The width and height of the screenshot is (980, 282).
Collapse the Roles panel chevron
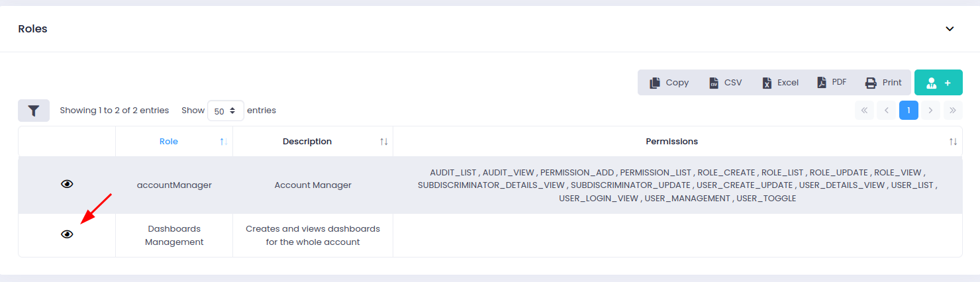[950, 29]
